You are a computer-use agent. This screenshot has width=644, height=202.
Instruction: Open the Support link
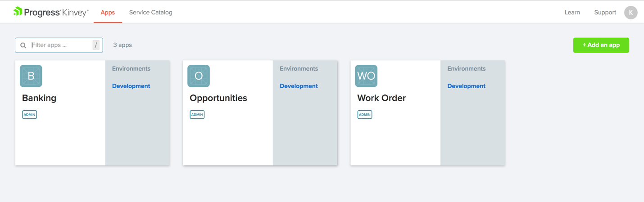[605, 13]
